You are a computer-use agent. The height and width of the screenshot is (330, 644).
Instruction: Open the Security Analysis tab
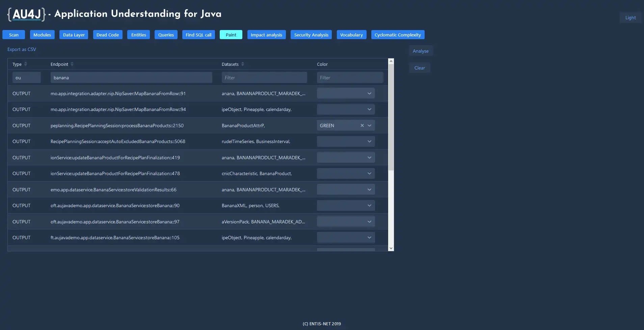(311, 35)
